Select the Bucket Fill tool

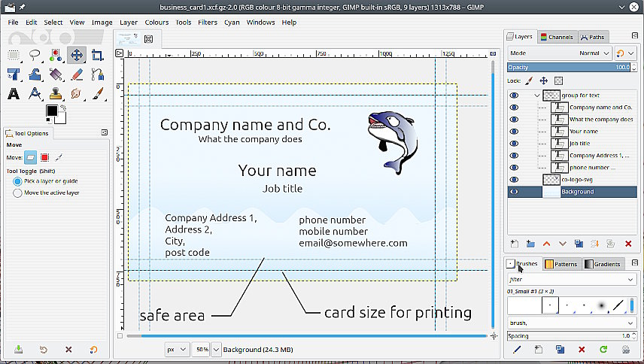tap(56, 74)
